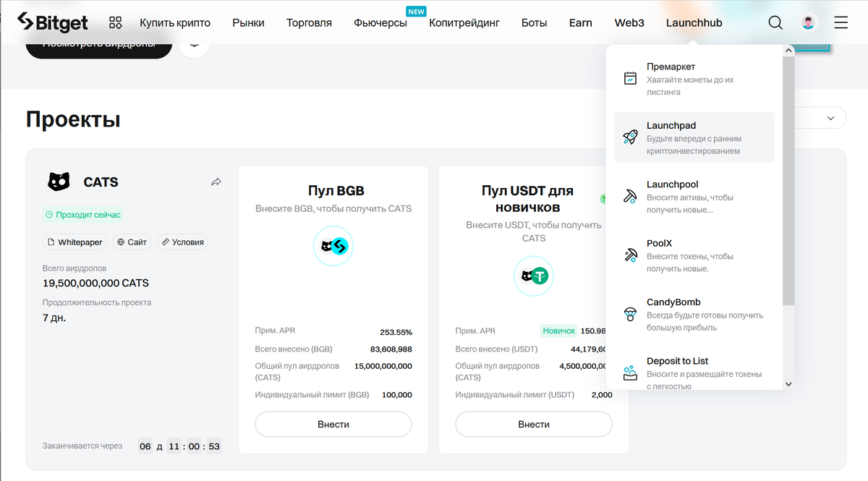This screenshot has width=868, height=481.
Task: Expand the projects filter dropdown chevron
Action: point(830,118)
